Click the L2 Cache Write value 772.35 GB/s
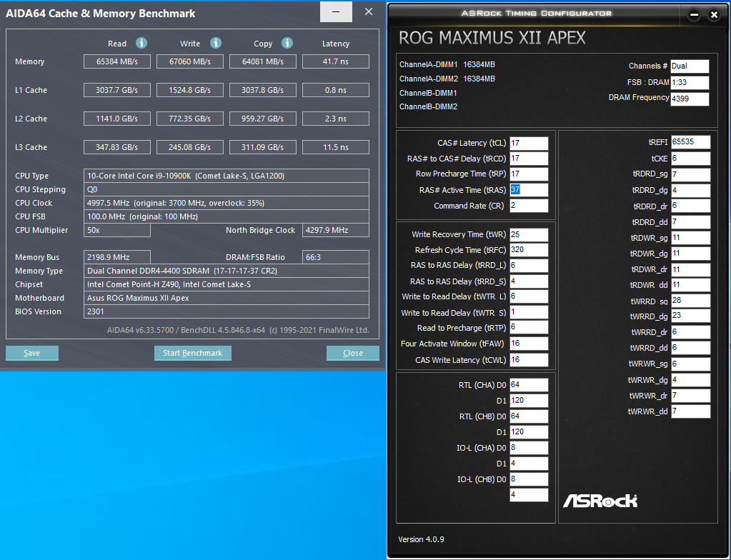 coord(190,119)
